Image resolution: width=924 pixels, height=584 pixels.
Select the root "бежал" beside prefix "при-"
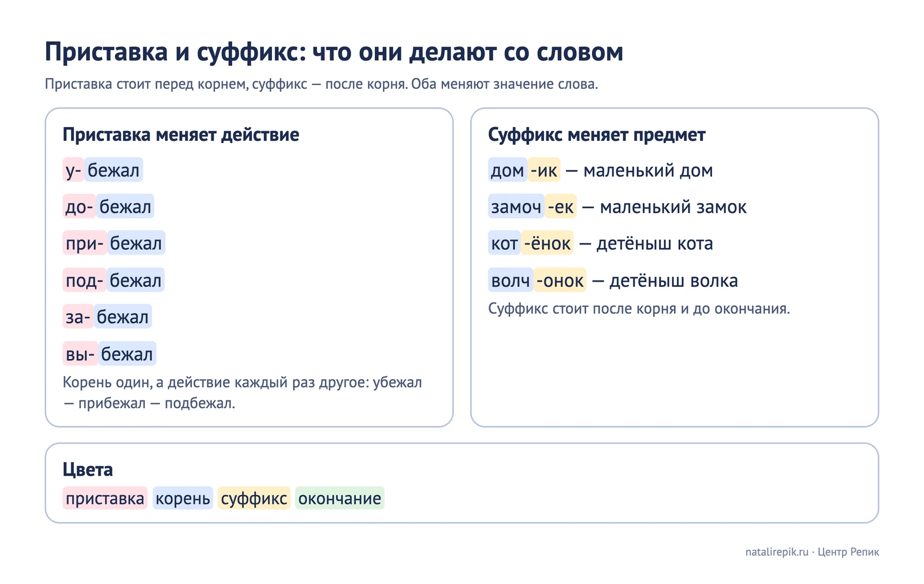click(x=136, y=244)
